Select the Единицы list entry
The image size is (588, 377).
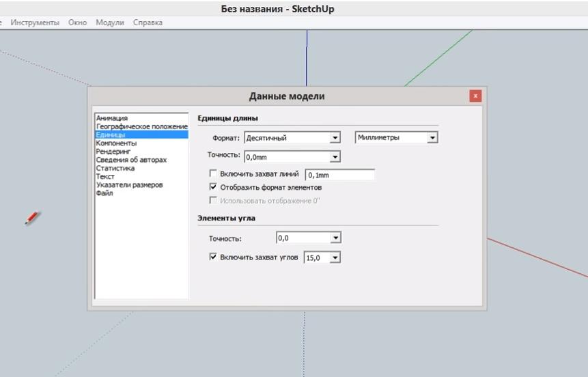tap(142, 135)
